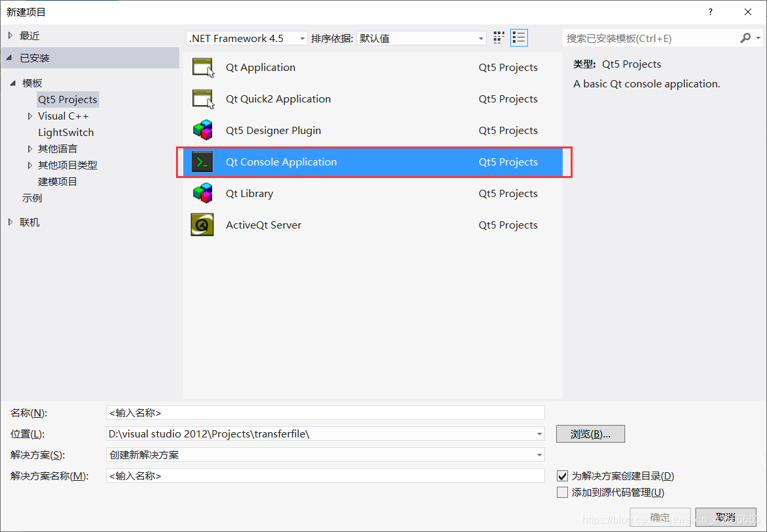The image size is (767, 532).
Task: Switch to the medium icons list view
Action: 519,37
